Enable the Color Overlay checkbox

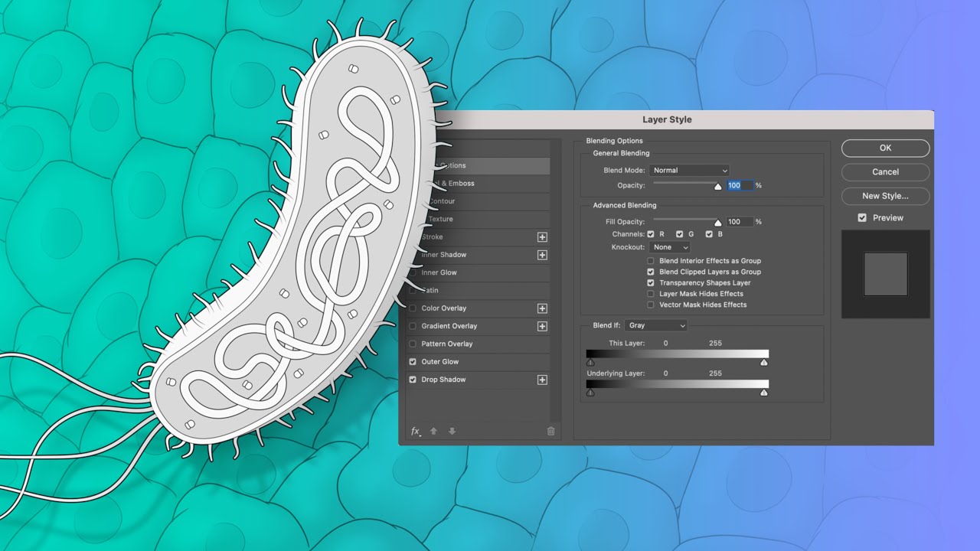pyautogui.click(x=413, y=308)
